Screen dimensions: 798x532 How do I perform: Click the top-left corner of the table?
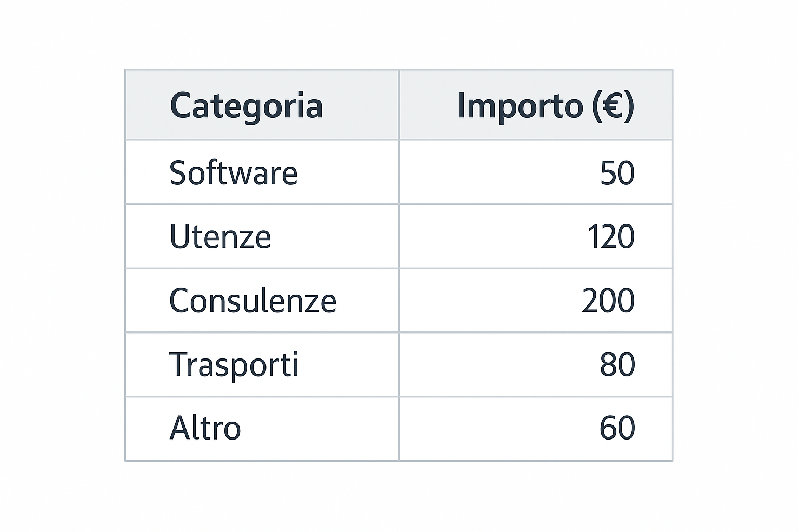(x=125, y=70)
